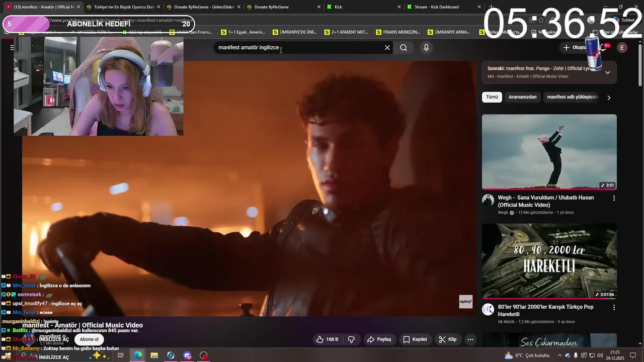Open the clock showing 21:23 29.12.2025
The image size is (644, 362).
tap(615, 355)
